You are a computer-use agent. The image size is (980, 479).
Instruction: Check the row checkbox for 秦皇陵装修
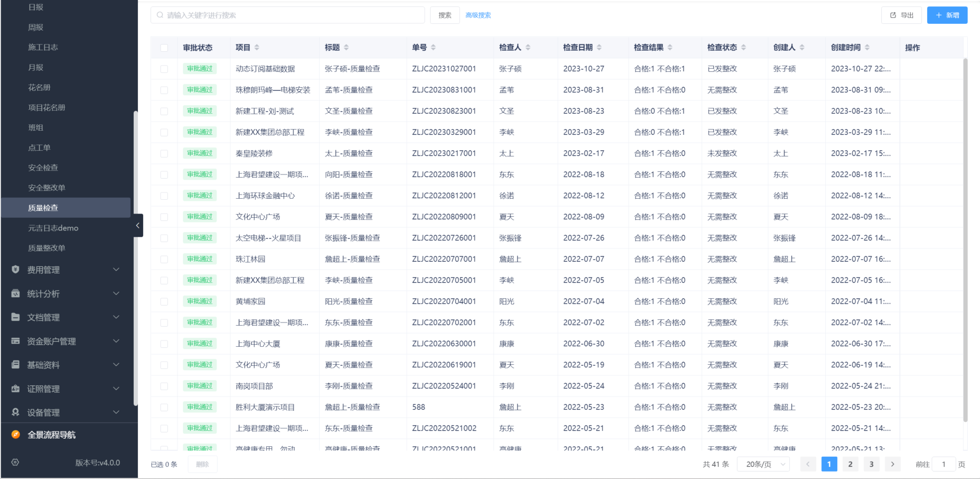click(164, 153)
